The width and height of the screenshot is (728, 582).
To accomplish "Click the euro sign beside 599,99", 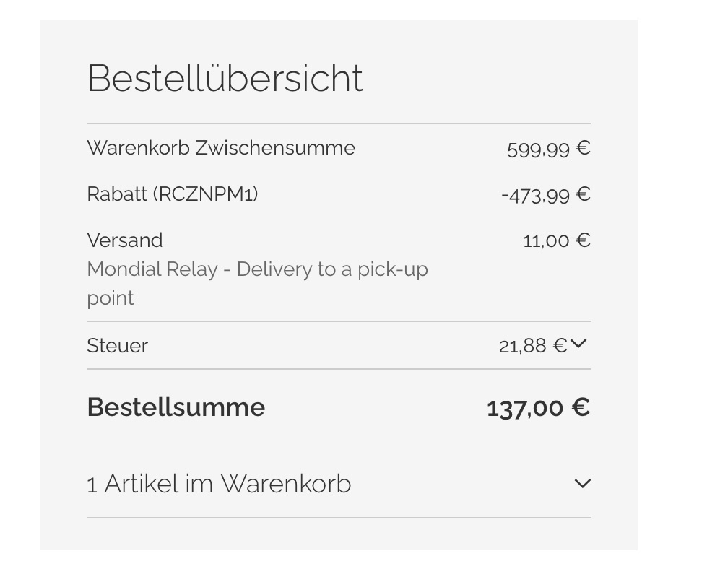I will coord(584,149).
